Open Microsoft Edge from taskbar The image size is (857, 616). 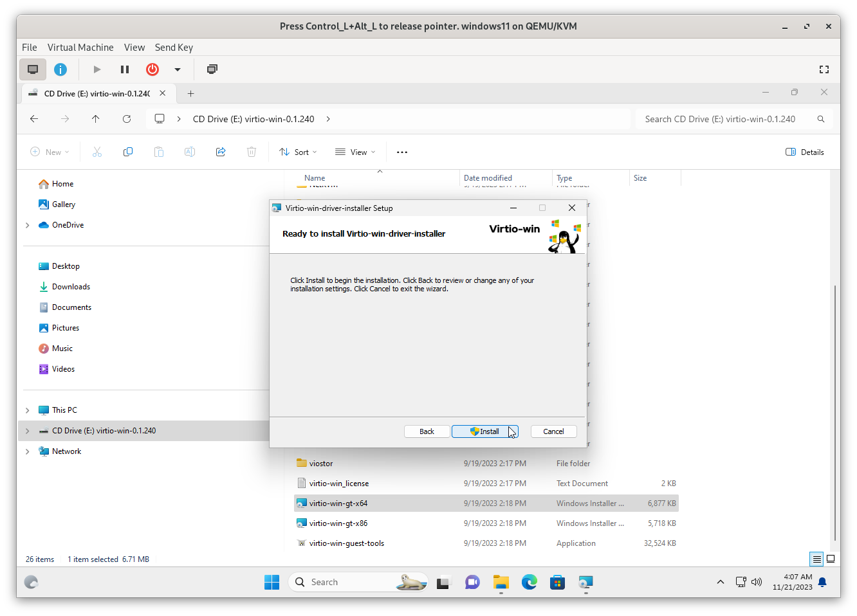[x=530, y=582]
